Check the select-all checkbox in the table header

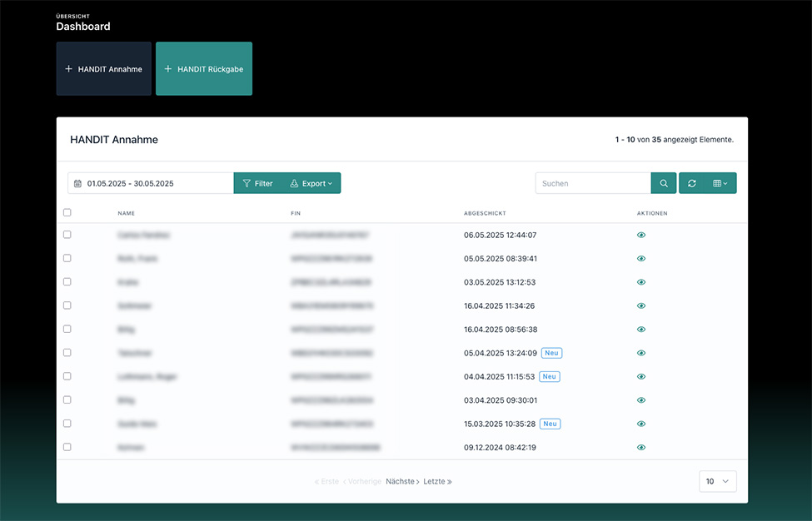pos(67,212)
